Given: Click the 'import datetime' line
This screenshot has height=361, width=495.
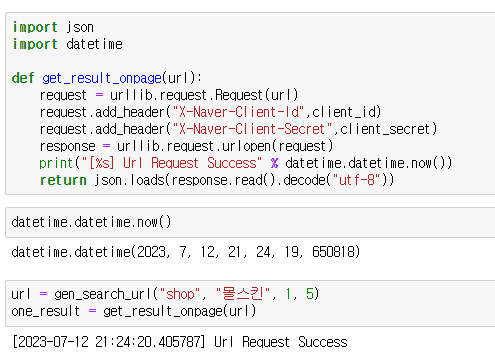Looking at the screenshot, I should pos(68,44).
